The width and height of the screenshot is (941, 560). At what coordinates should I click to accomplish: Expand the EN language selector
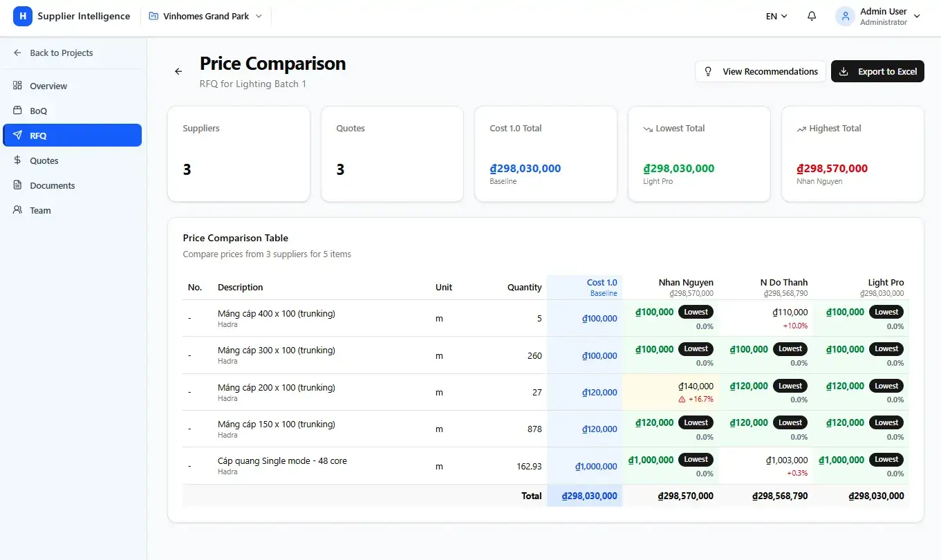point(776,16)
